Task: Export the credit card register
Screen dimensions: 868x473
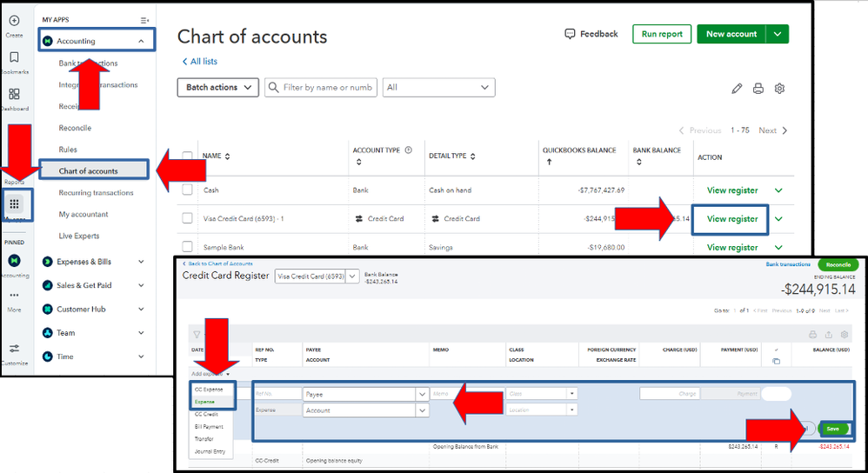Action: coord(829,334)
